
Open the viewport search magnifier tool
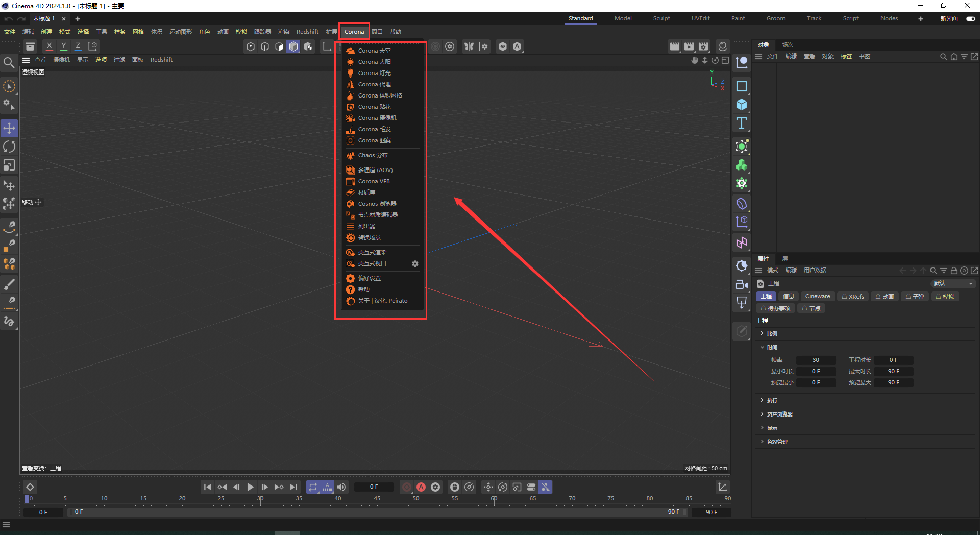coord(9,62)
